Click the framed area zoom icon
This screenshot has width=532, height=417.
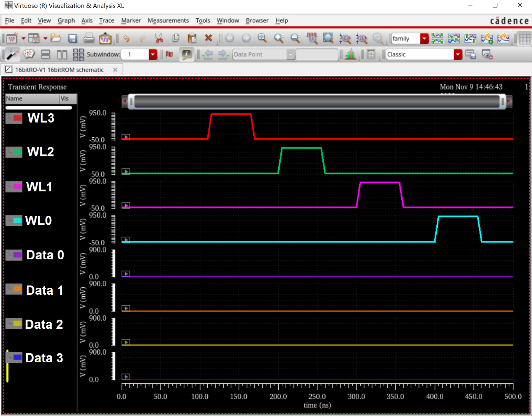[x=328, y=38]
